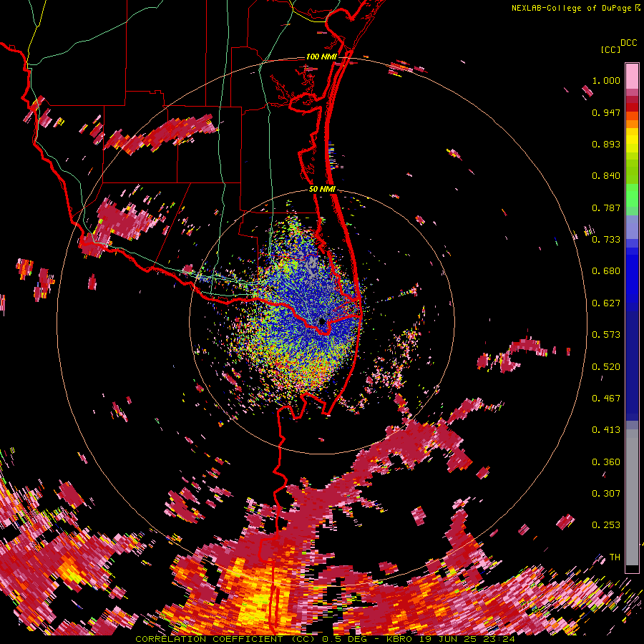Click the 0.360 legend value
This screenshot has height=644, width=644.
tap(606, 462)
